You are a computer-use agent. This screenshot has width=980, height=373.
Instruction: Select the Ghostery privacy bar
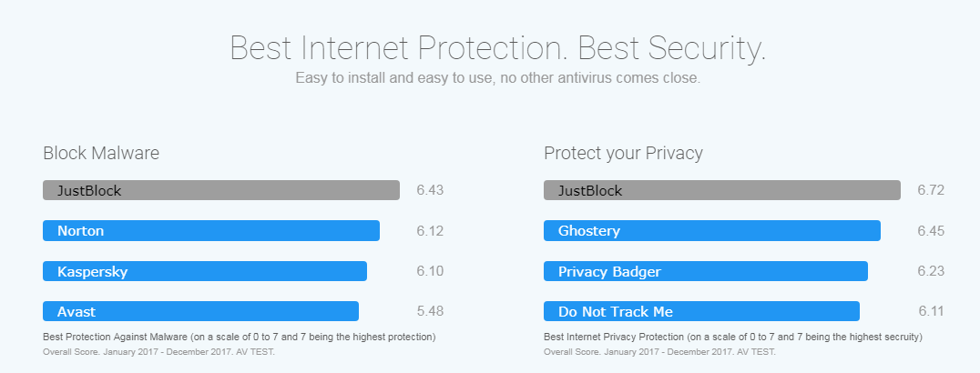click(712, 231)
